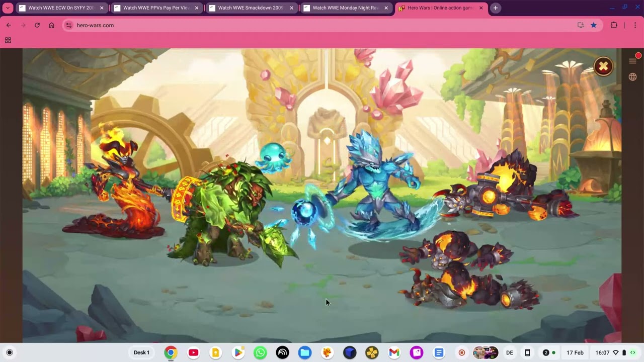Open a new browser tab
Screen dimensions: 644x362
pyautogui.click(x=496, y=8)
